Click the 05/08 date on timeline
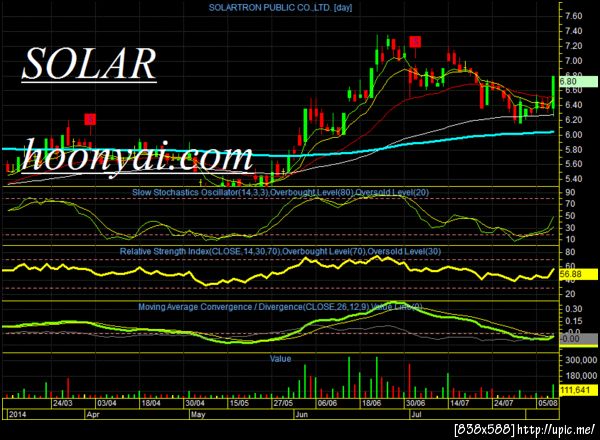 pos(548,403)
